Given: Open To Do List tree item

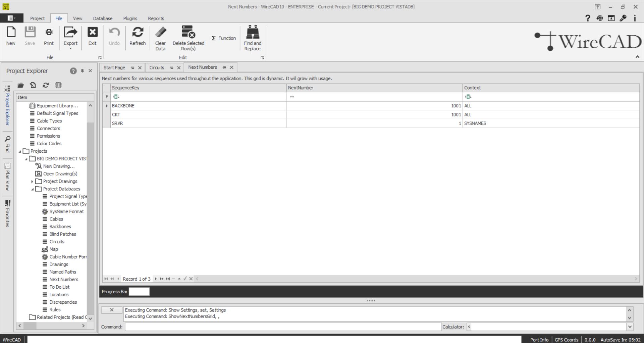Looking at the screenshot, I should click(60, 287).
